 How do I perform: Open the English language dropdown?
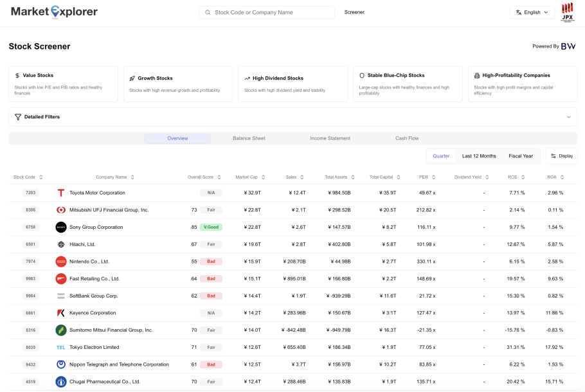(x=532, y=12)
